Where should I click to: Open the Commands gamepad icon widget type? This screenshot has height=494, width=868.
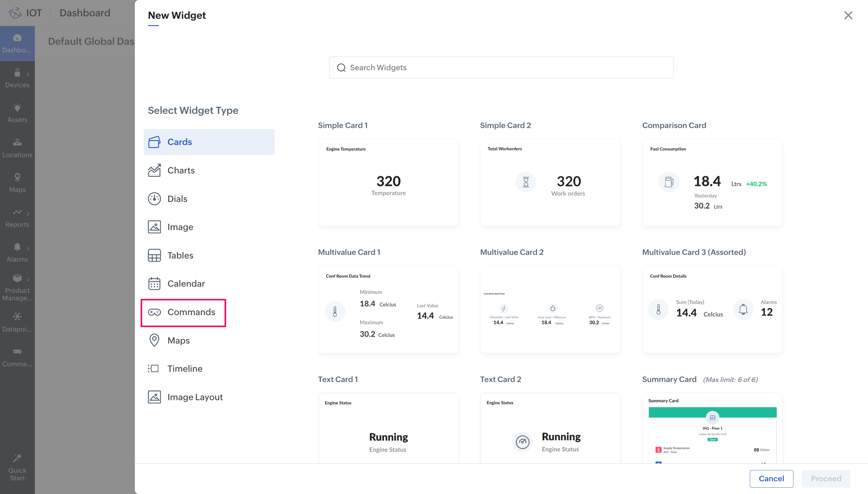click(154, 312)
